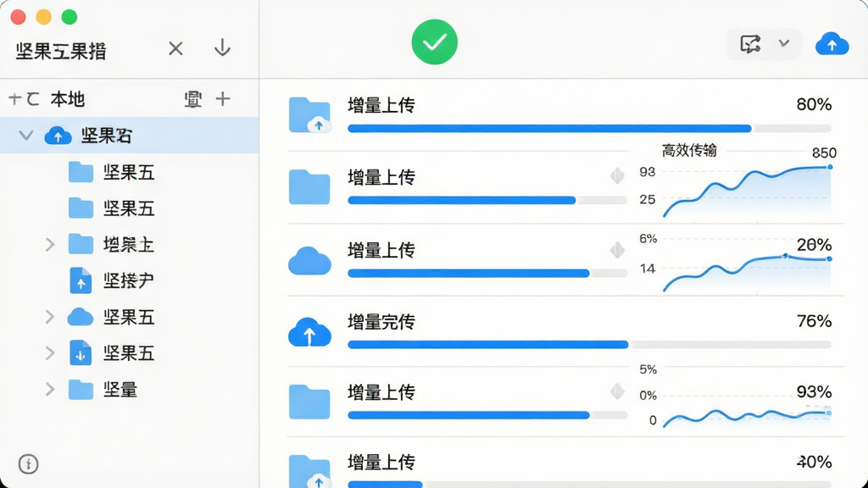Click the 76% progress percentage text

[x=814, y=321]
